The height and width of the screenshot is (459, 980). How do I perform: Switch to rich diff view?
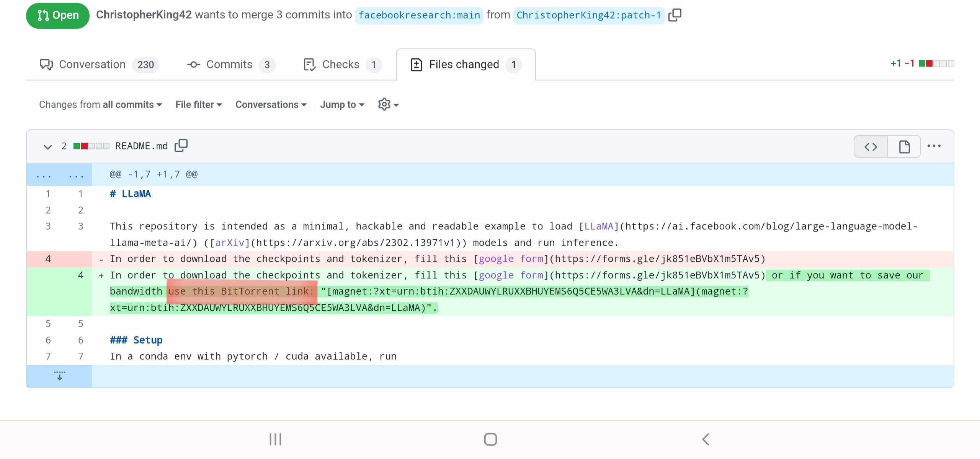tap(904, 146)
